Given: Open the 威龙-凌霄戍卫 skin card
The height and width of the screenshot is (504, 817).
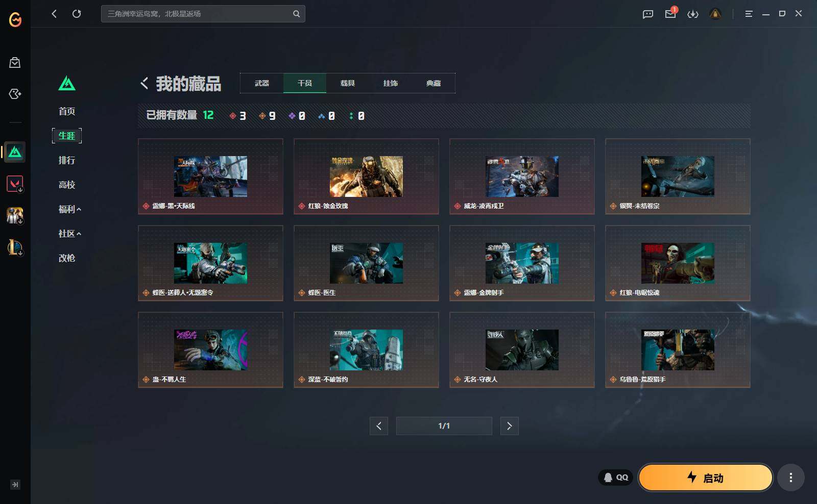Looking at the screenshot, I should [522, 177].
